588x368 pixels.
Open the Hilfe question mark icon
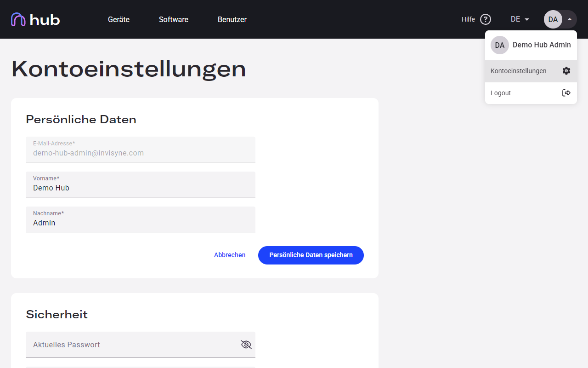click(486, 19)
